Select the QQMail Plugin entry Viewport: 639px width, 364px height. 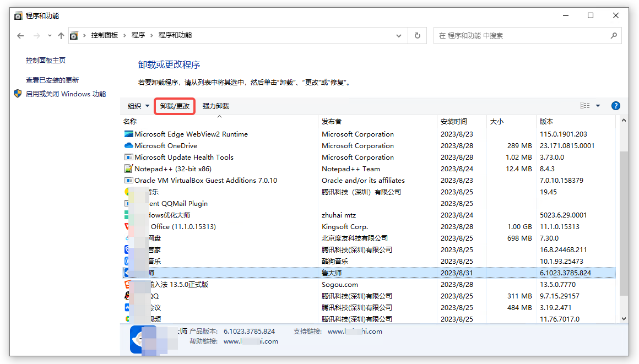point(369,203)
